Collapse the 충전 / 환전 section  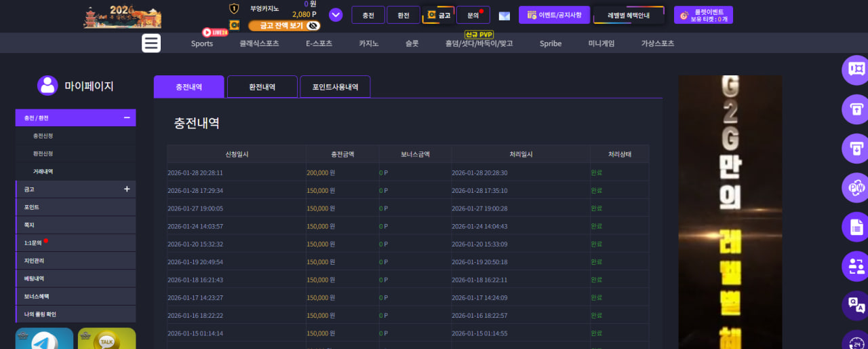[x=127, y=117]
